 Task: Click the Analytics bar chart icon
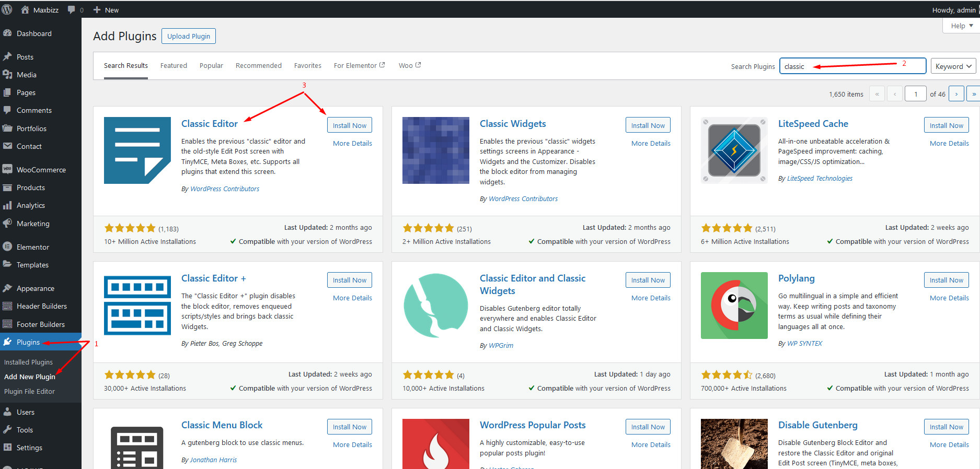7,205
